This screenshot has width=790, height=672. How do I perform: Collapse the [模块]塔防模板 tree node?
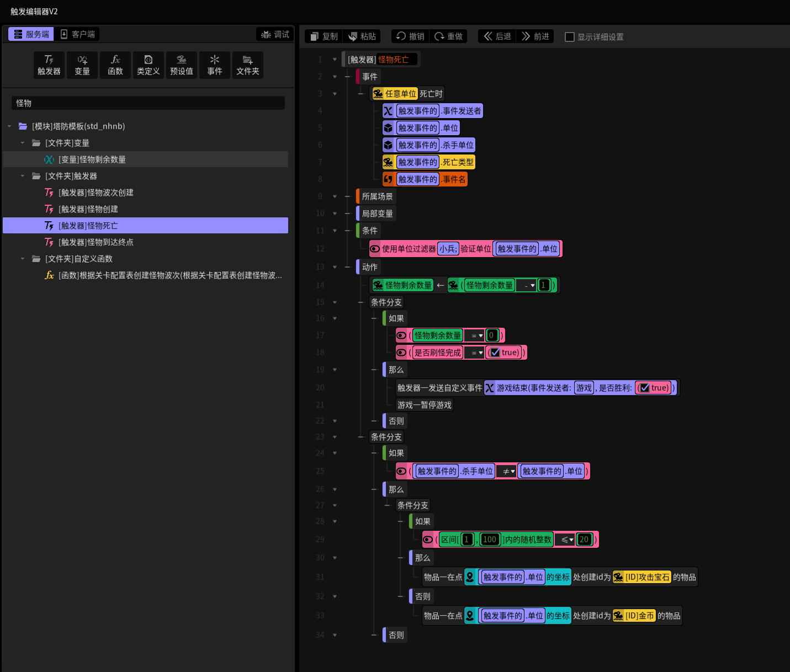pos(9,126)
